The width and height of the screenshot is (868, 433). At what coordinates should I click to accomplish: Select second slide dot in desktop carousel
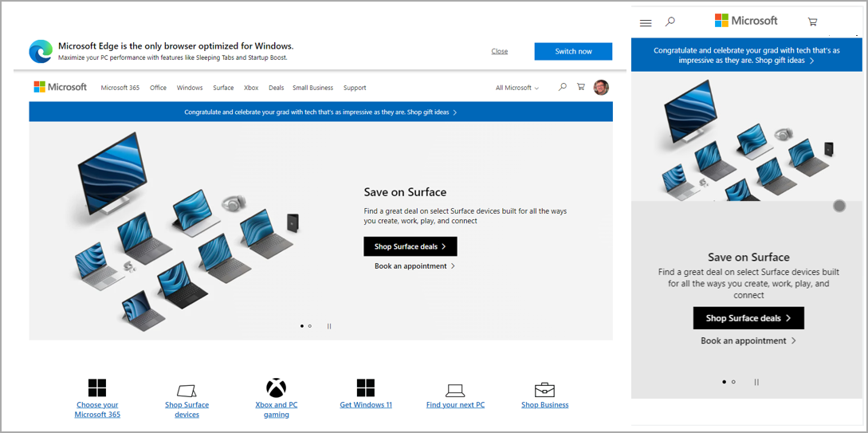(x=309, y=326)
